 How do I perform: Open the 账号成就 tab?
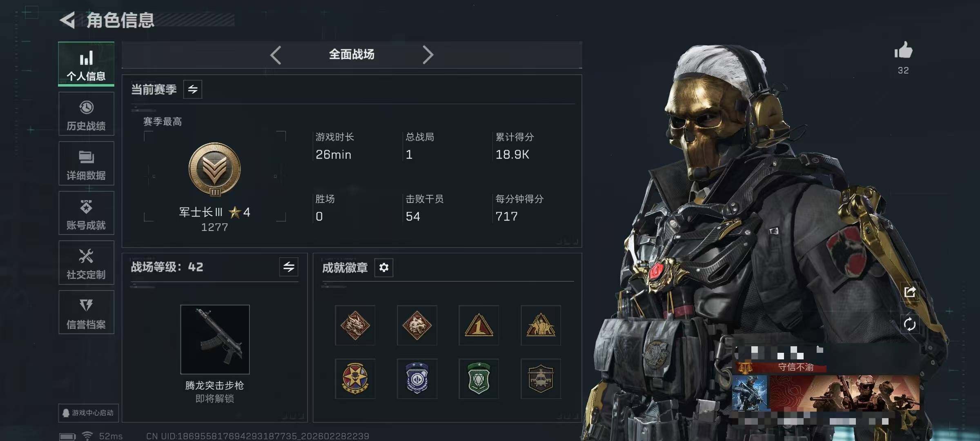click(x=86, y=213)
